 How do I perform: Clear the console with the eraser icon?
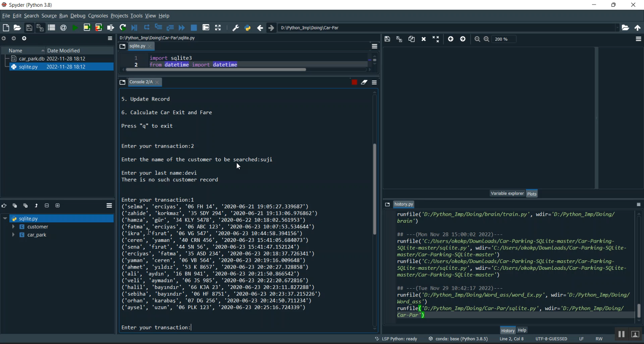point(364,82)
